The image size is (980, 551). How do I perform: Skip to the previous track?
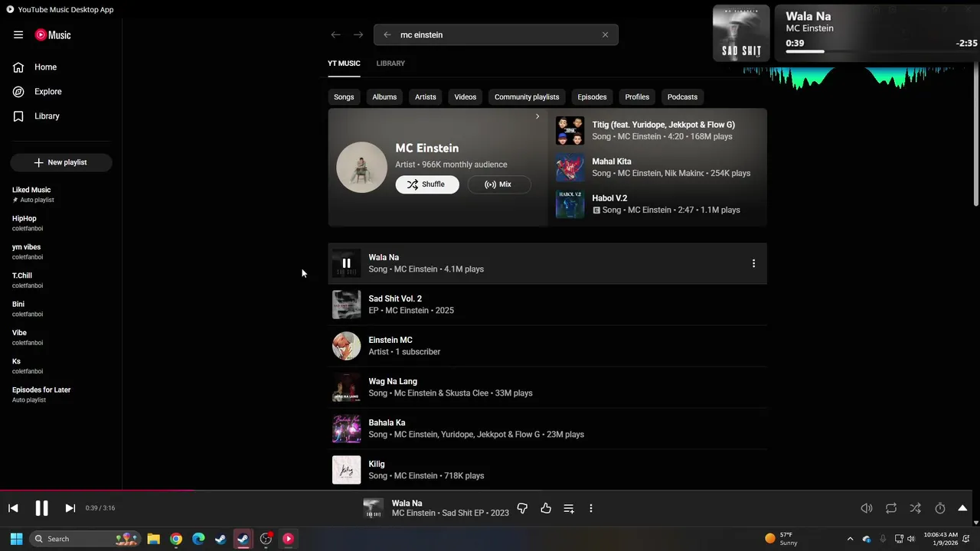click(x=13, y=508)
